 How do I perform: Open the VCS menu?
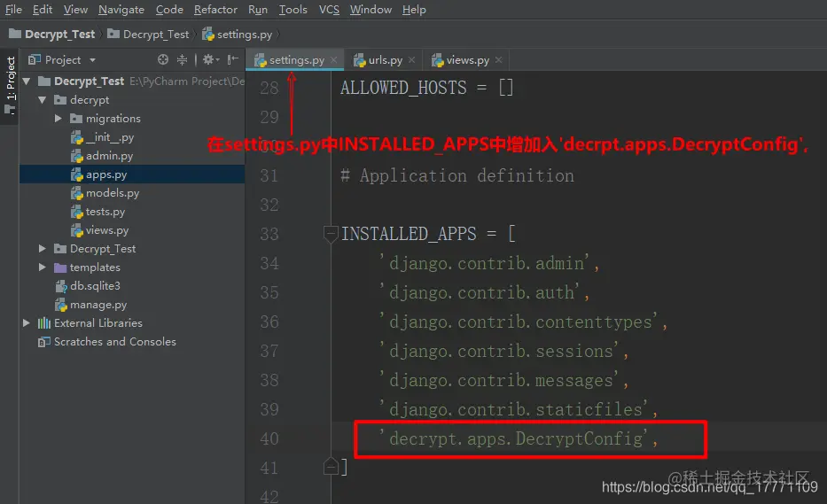(329, 10)
